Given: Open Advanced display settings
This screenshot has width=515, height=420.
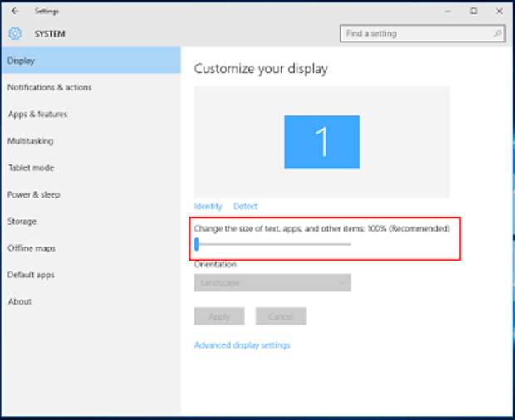Looking at the screenshot, I should pyautogui.click(x=242, y=345).
